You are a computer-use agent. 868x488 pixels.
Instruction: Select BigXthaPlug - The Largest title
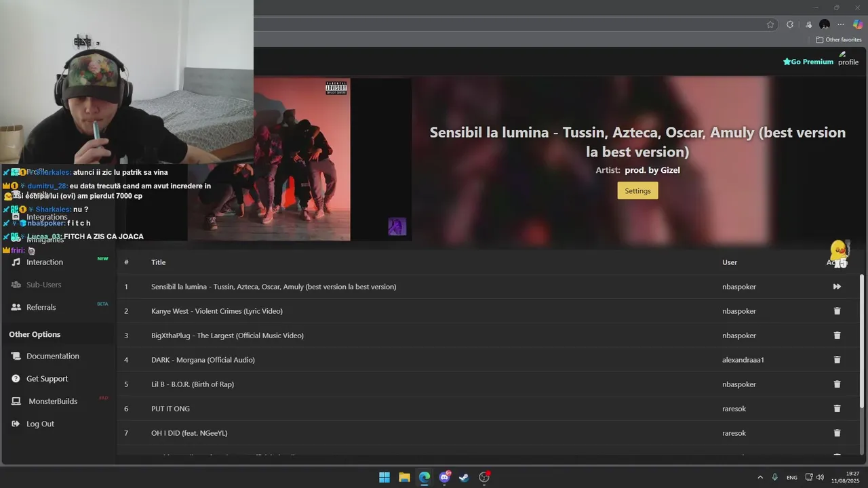[x=227, y=335]
